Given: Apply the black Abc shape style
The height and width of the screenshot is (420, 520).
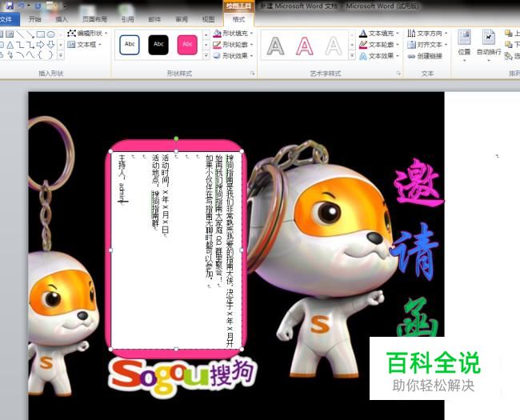Looking at the screenshot, I should 158,45.
